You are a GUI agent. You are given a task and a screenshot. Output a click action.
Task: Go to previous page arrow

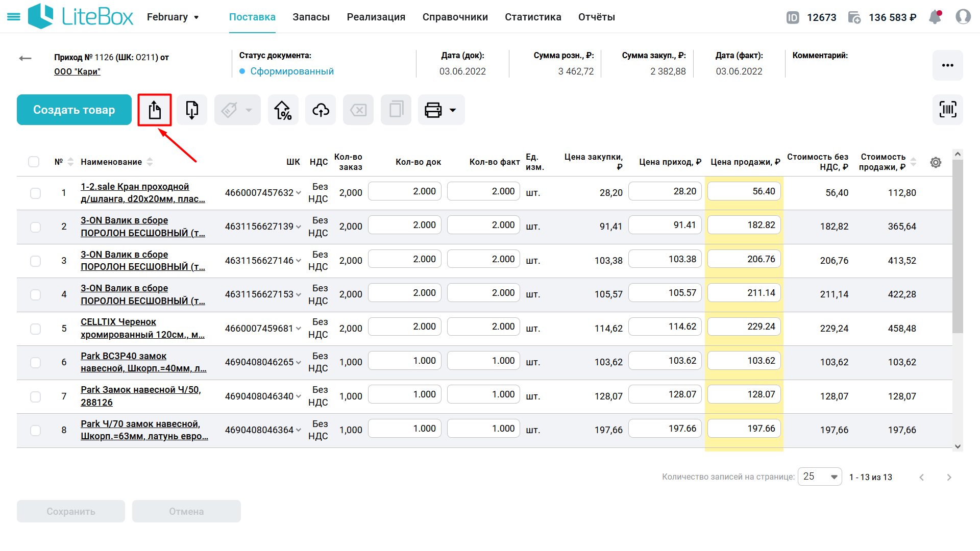click(x=921, y=477)
